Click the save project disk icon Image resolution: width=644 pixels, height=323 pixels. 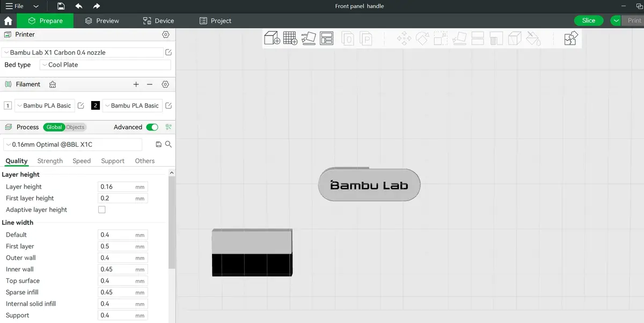pos(61,6)
